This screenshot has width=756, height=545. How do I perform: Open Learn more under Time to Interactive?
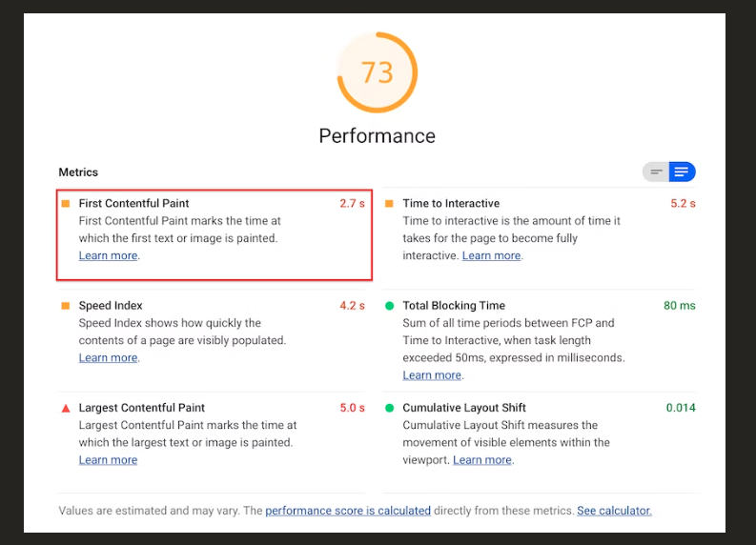click(x=491, y=255)
